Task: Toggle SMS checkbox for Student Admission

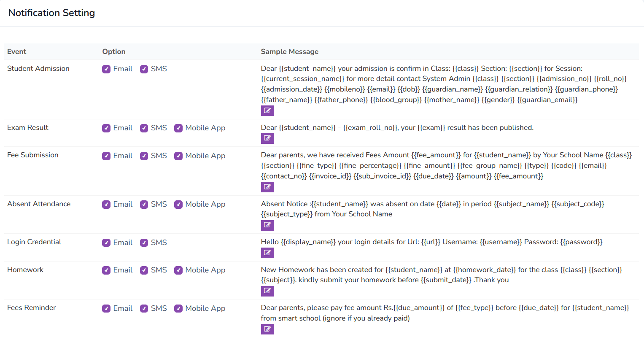Action: coord(144,69)
